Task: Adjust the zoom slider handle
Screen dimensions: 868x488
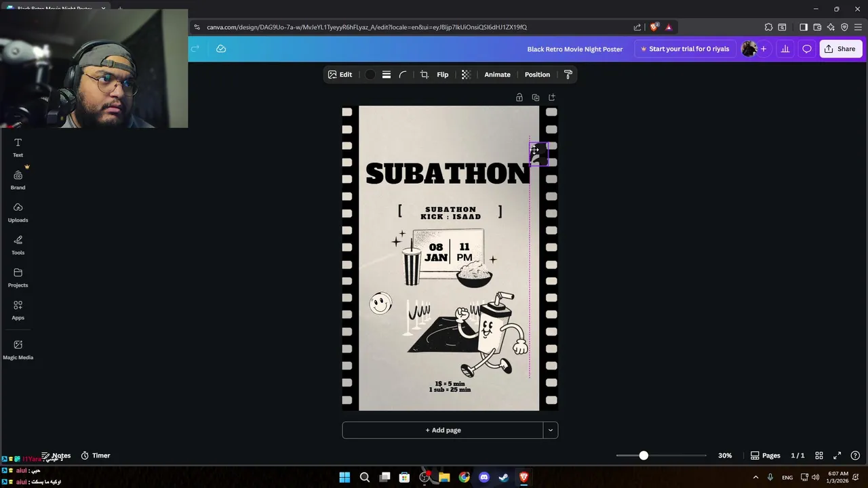Action: [x=644, y=455]
